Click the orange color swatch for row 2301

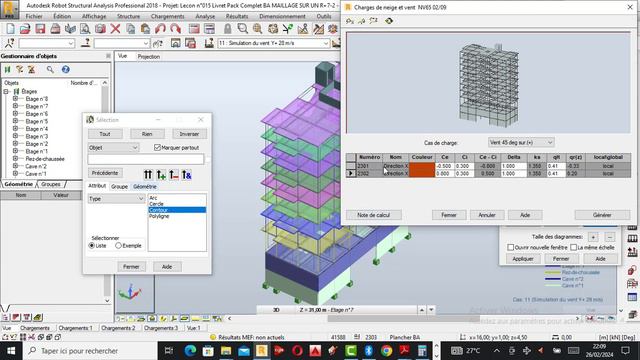(422, 166)
